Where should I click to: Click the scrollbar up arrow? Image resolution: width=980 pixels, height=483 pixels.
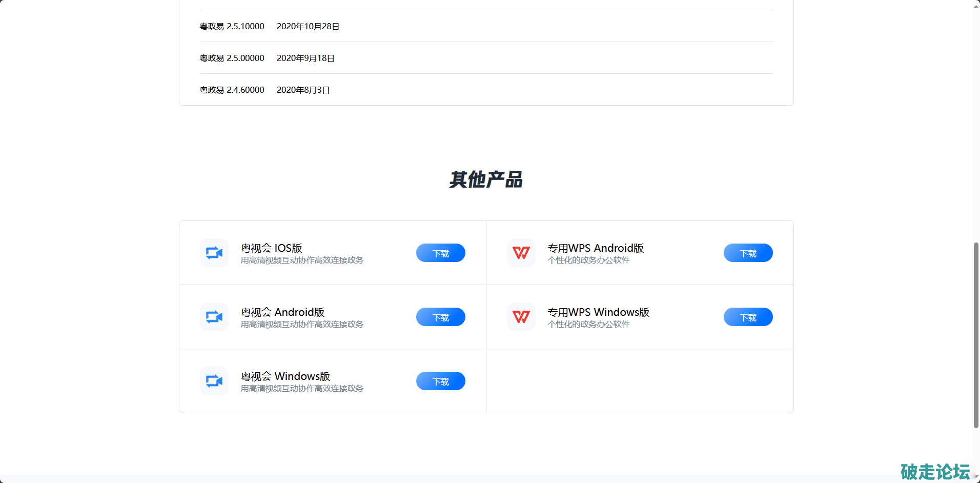(976, 5)
